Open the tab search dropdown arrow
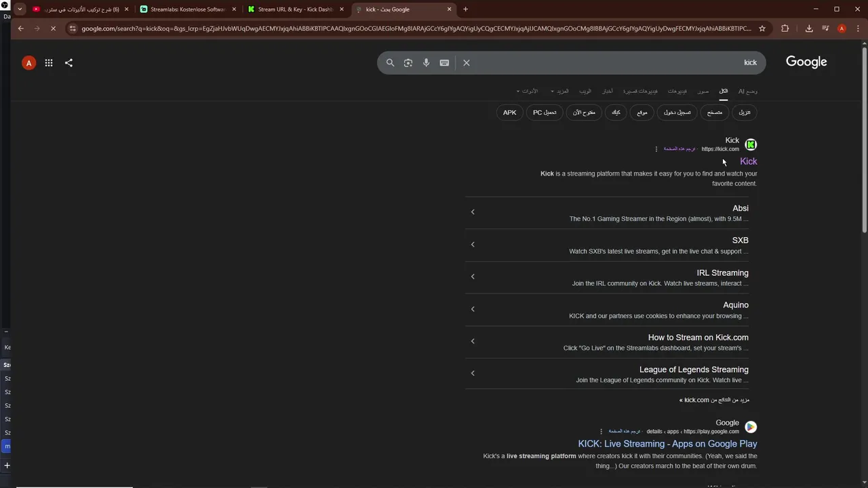Image resolution: width=868 pixels, height=488 pixels. (x=20, y=9)
